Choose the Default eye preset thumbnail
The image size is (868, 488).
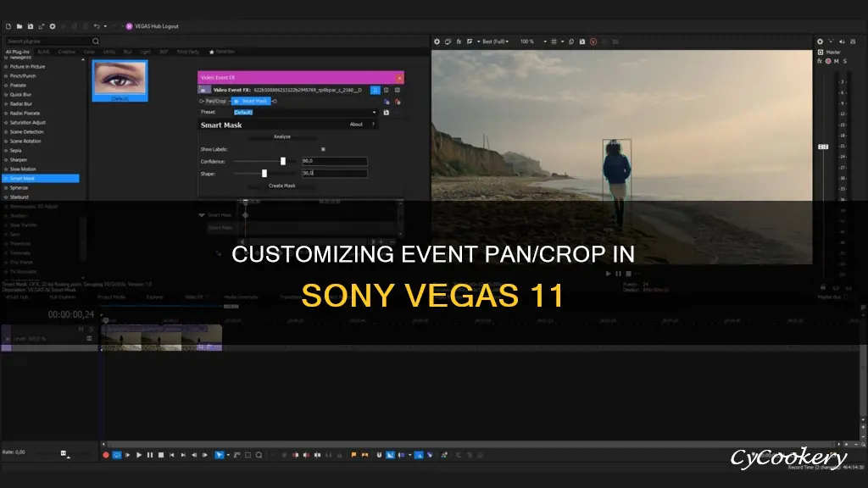pyautogui.click(x=120, y=80)
